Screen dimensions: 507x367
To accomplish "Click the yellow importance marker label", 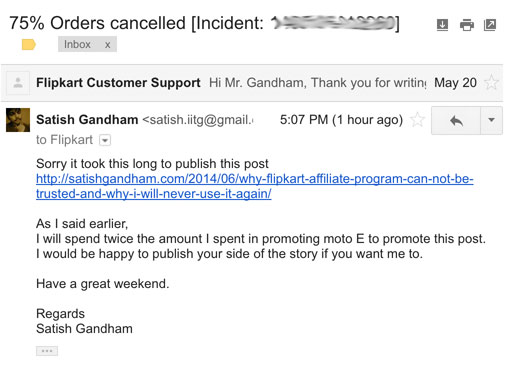I will pyautogui.click(x=29, y=44).
